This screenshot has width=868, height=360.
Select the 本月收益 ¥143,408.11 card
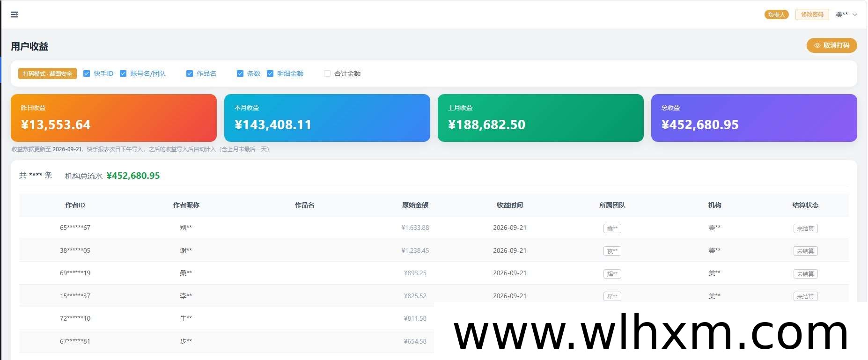[x=327, y=118]
